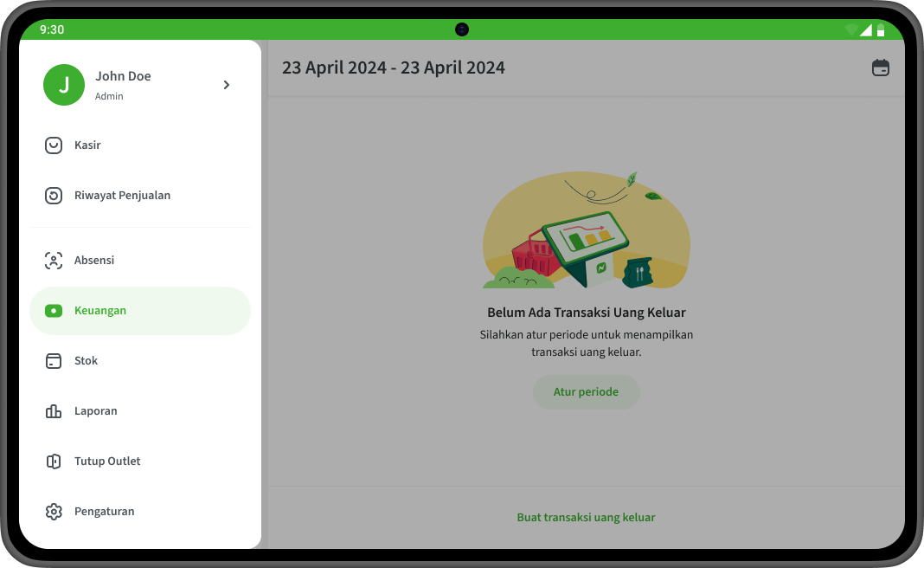Click the Absensi face scan icon

(54, 260)
